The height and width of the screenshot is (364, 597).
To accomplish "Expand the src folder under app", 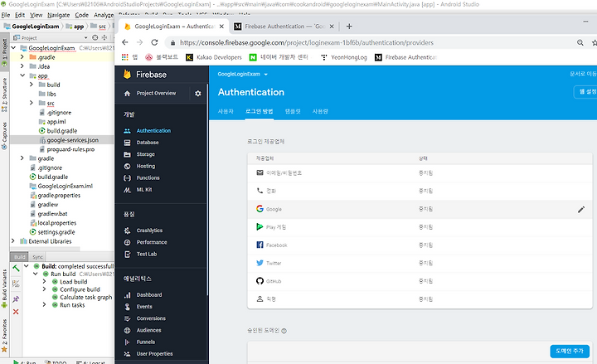I will tap(32, 103).
